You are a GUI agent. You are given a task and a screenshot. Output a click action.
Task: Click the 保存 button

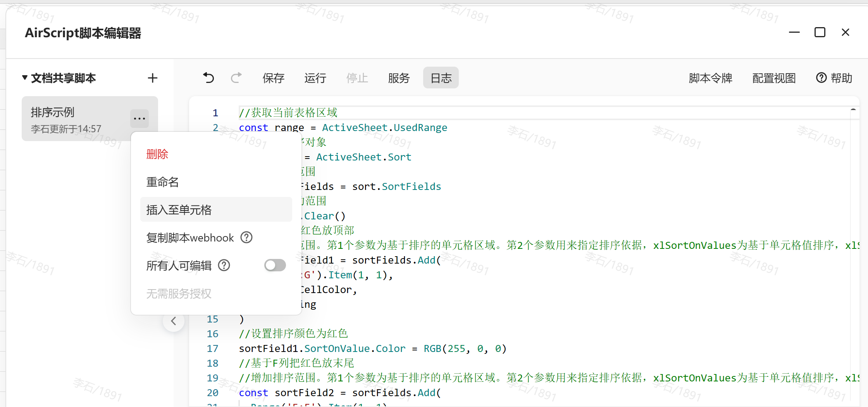click(274, 78)
